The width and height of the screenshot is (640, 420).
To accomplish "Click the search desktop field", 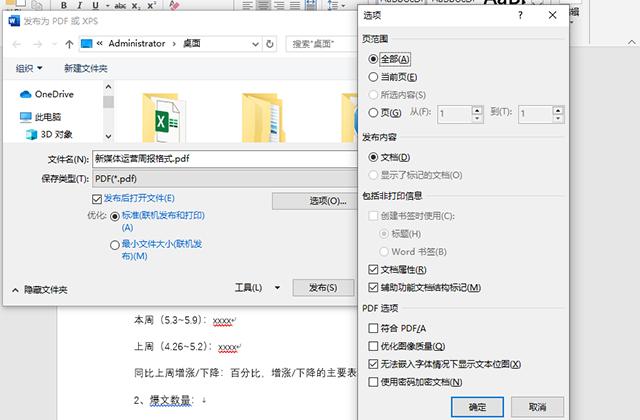I will 322,44.
